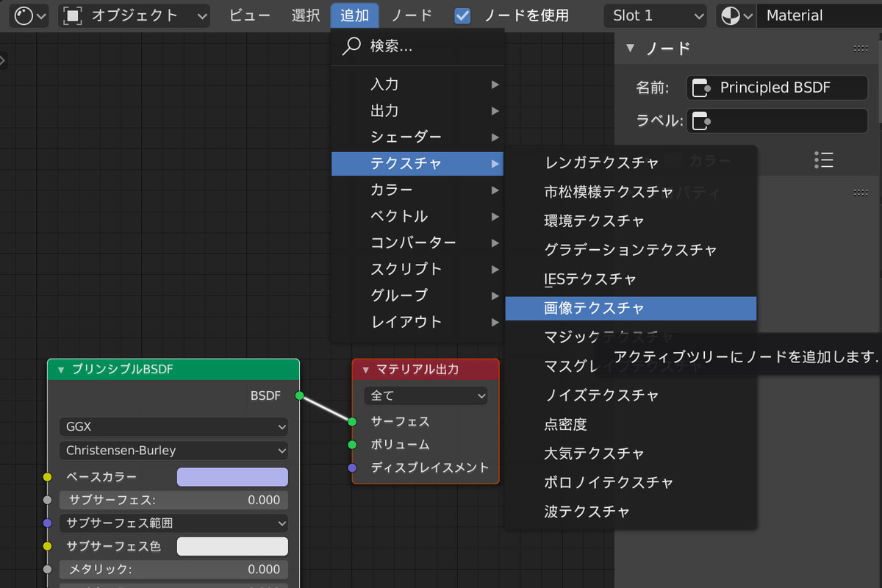Collapse the マテリアル出力 node header triangle
882x588 pixels.
[x=365, y=370]
